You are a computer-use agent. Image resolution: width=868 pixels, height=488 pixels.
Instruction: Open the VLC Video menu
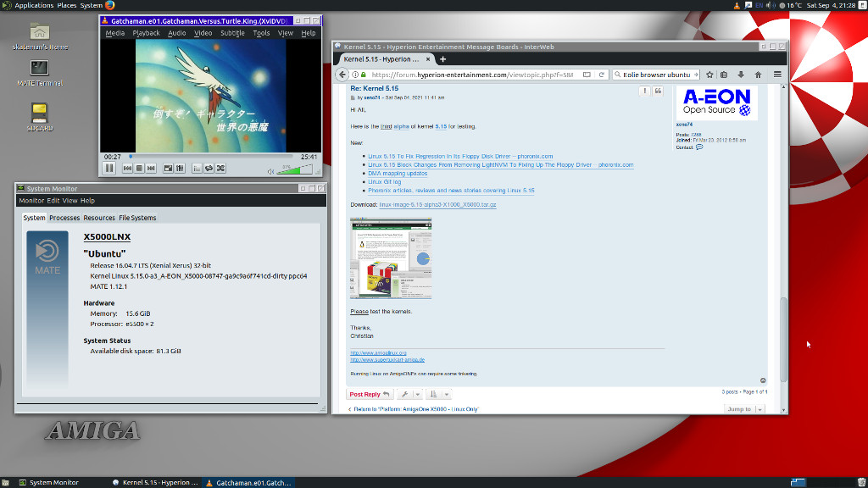(203, 33)
